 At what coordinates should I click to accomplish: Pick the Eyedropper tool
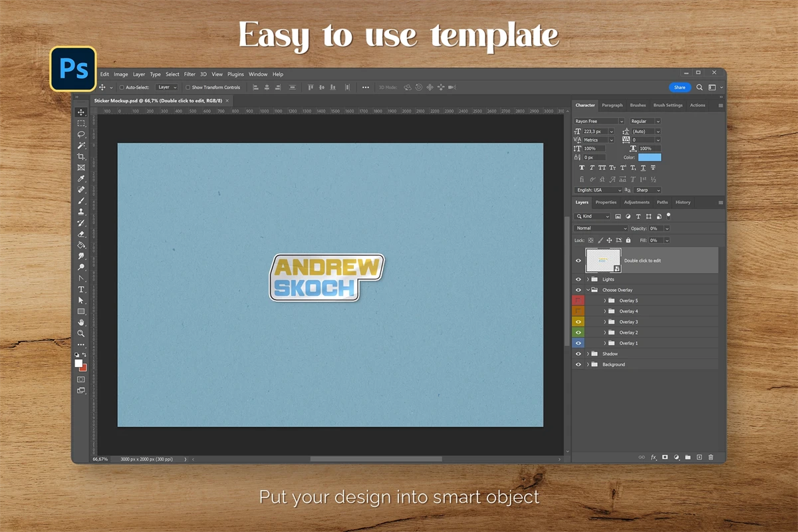click(81, 179)
